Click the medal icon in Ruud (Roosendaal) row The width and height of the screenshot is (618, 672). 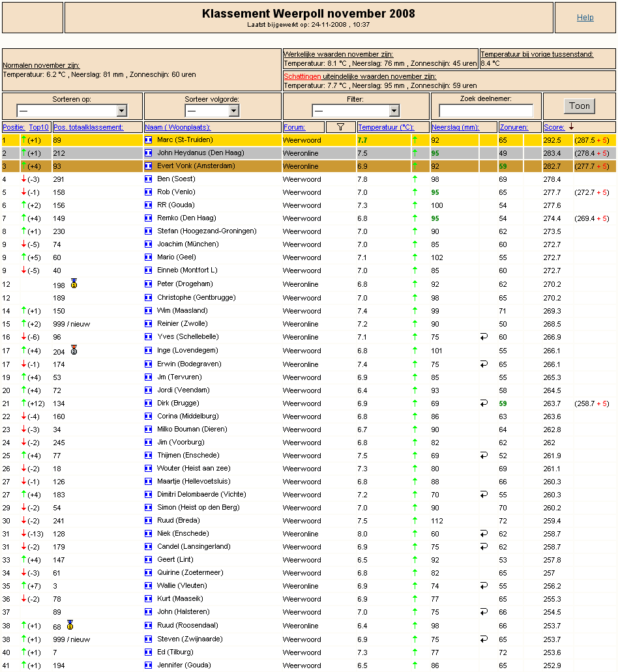tap(70, 625)
